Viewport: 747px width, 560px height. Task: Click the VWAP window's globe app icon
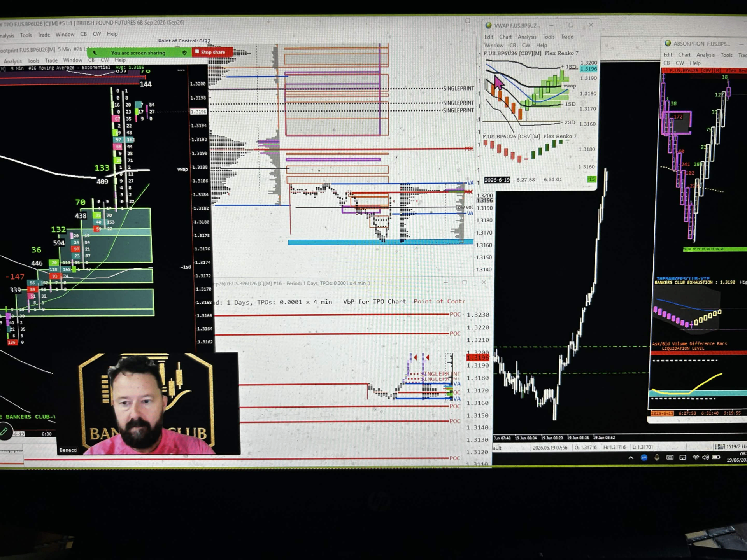488,25
